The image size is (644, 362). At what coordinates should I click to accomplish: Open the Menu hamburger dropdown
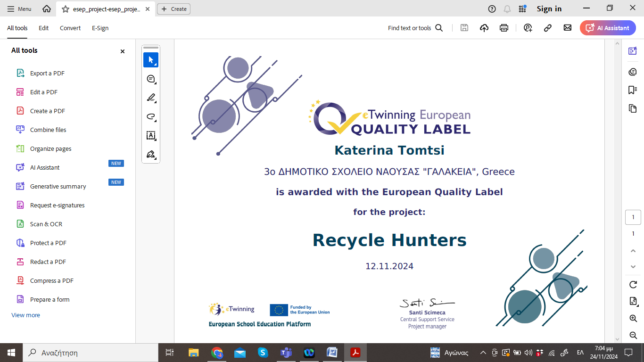click(19, 9)
